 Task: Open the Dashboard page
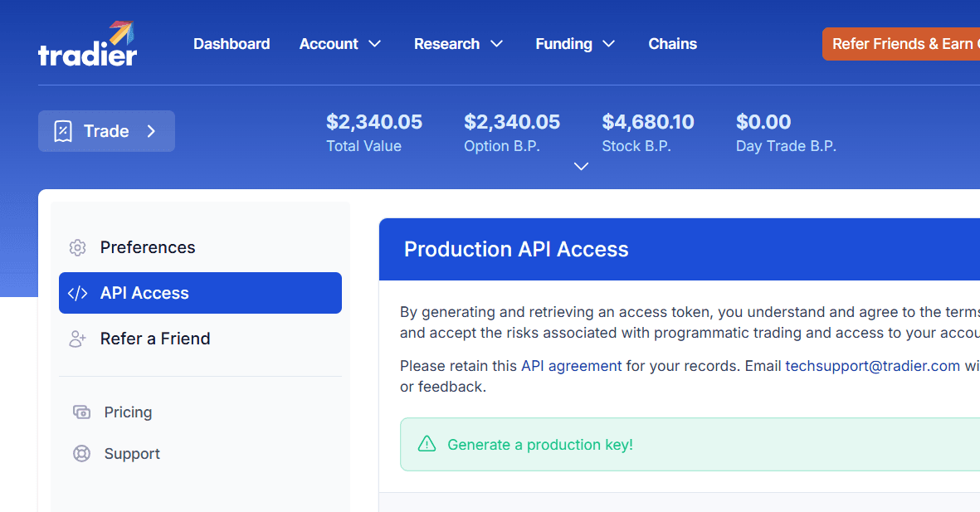point(232,44)
